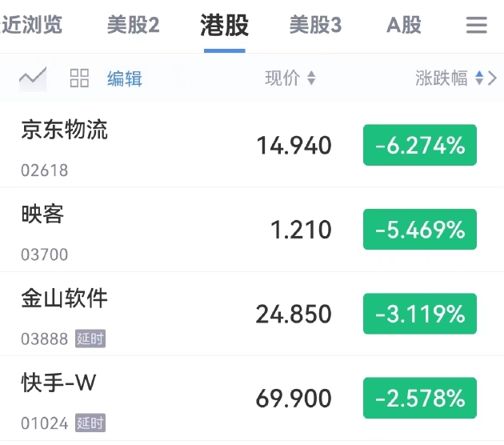Open the 美股3 tab
This screenshot has height=445, width=504.
coord(315,26)
